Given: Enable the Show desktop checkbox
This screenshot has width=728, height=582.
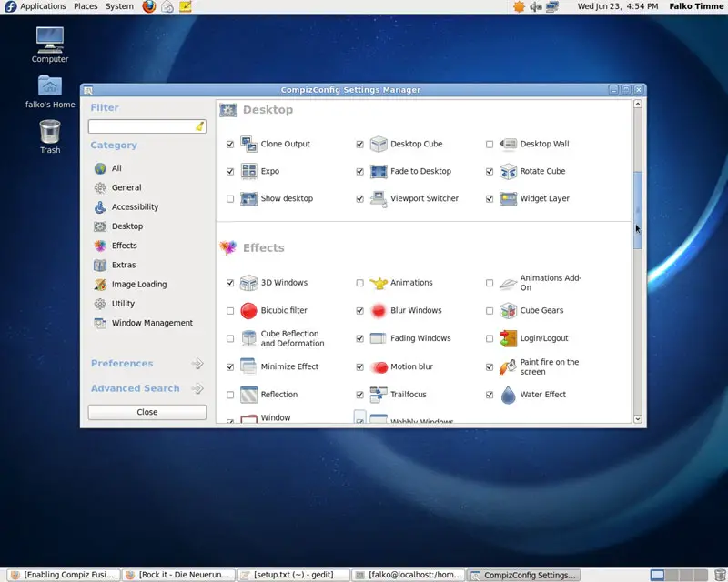Looking at the screenshot, I should [x=230, y=199].
